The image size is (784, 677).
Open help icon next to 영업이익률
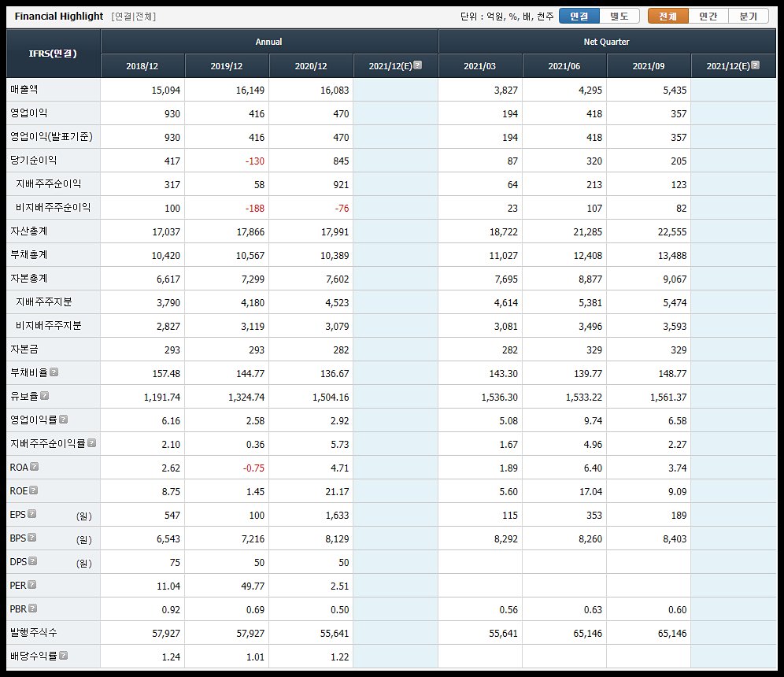pyautogui.click(x=64, y=419)
